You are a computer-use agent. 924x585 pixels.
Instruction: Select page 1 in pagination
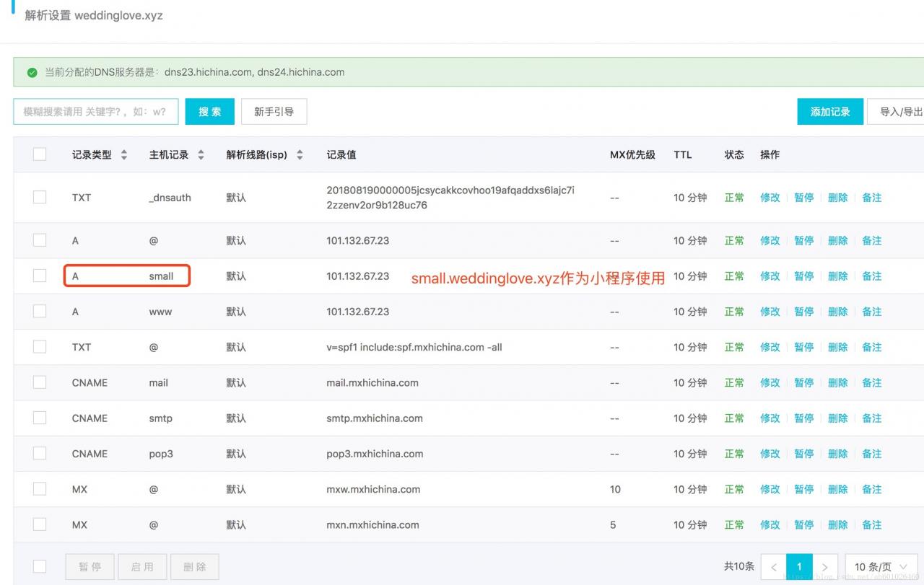[x=799, y=567]
